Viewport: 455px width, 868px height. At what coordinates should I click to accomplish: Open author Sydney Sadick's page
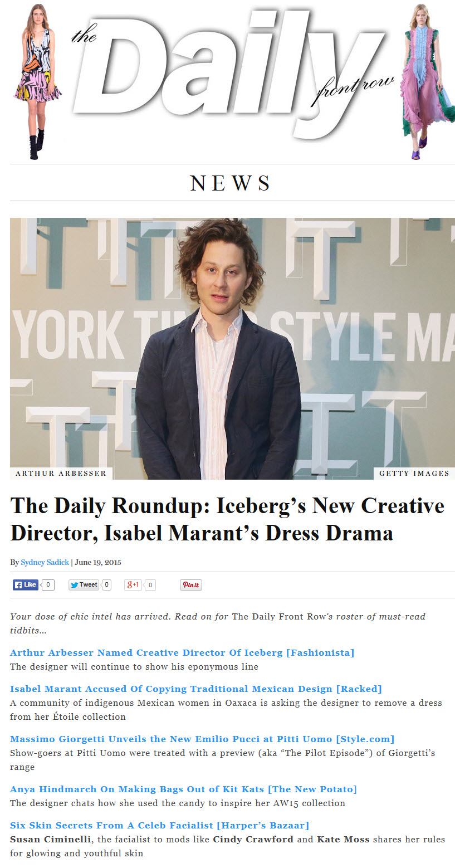click(x=45, y=562)
